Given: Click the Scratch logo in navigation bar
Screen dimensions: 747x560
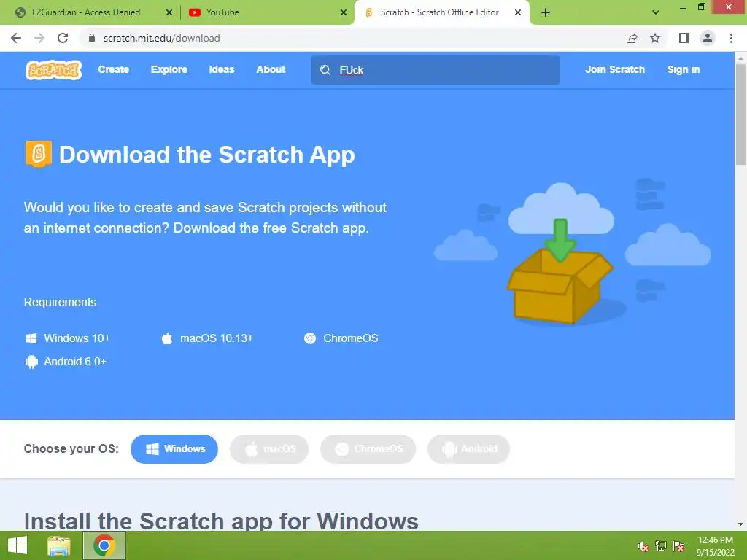Looking at the screenshot, I should [53, 70].
